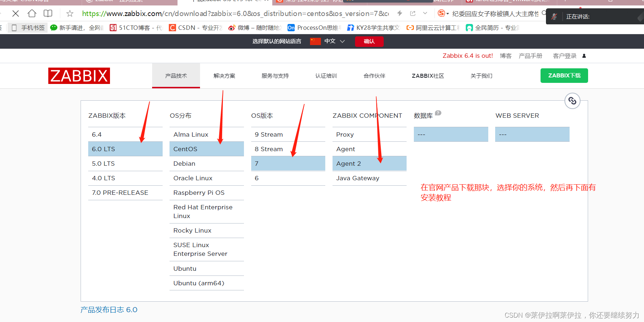Open the 服务与支持 menu
This screenshot has width=644, height=322.
click(275, 76)
